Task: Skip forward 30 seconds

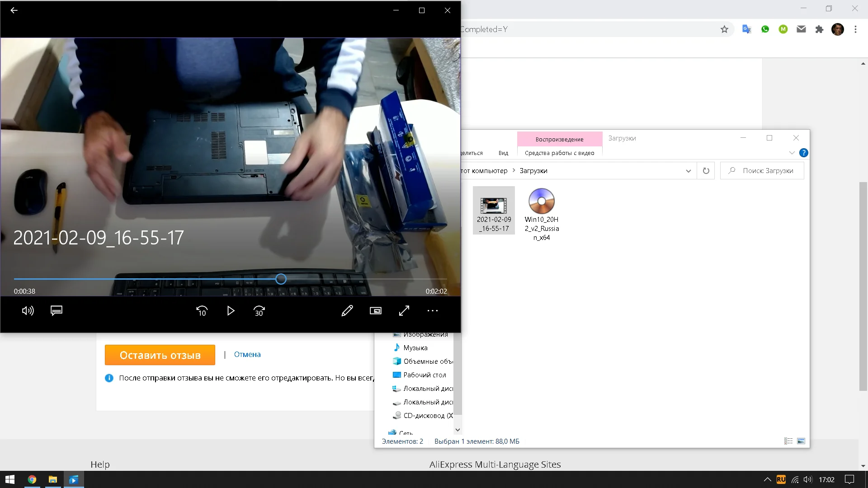Action: point(259,311)
